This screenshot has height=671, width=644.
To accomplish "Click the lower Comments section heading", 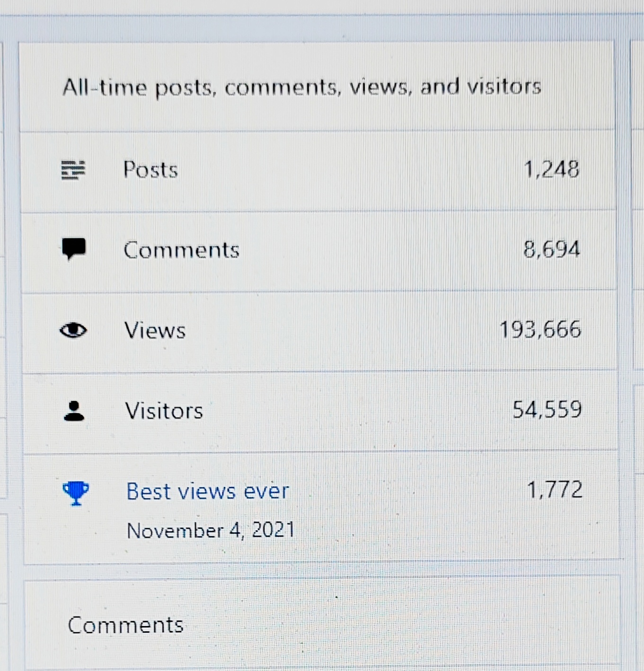I will click(x=125, y=625).
